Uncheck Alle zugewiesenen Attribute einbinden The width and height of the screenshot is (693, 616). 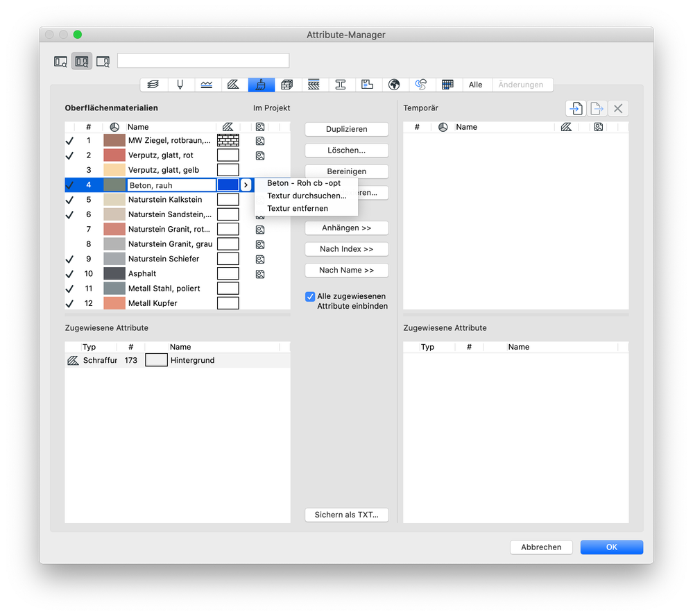click(310, 296)
